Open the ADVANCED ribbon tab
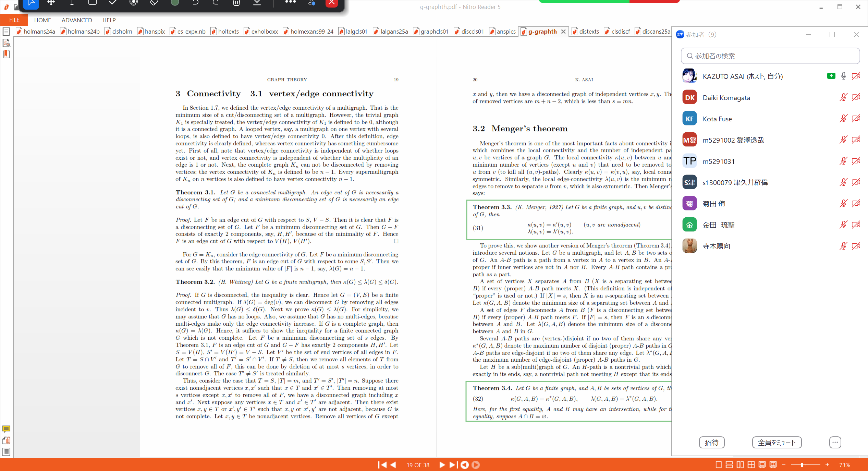868x471 pixels. (x=77, y=20)
